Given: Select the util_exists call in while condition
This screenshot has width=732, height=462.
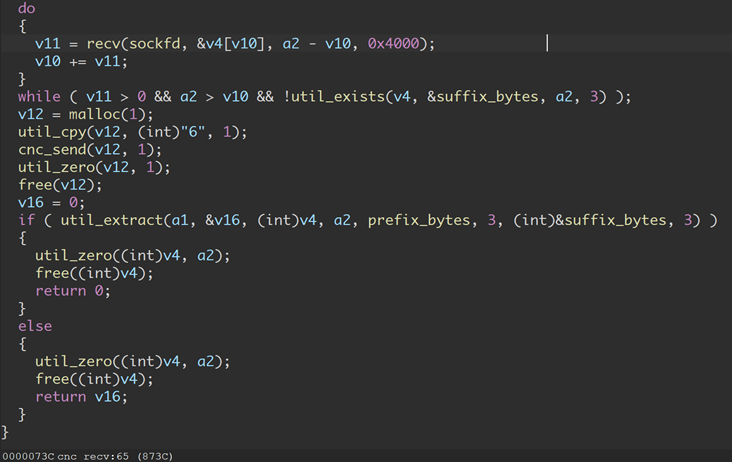Looking at the screenshot, I should (x=338, y=97).
